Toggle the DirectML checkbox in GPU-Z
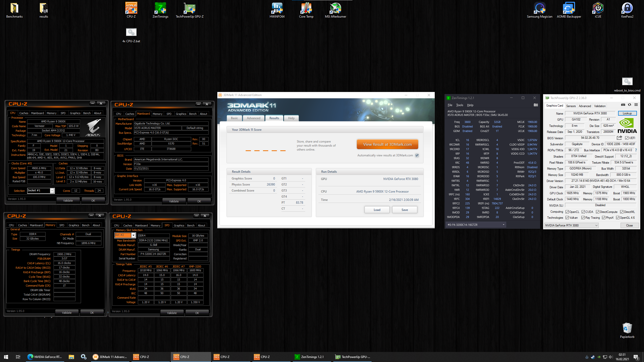Image resolution: width=644 pixels, height=362 pixels. click(622, 212)
